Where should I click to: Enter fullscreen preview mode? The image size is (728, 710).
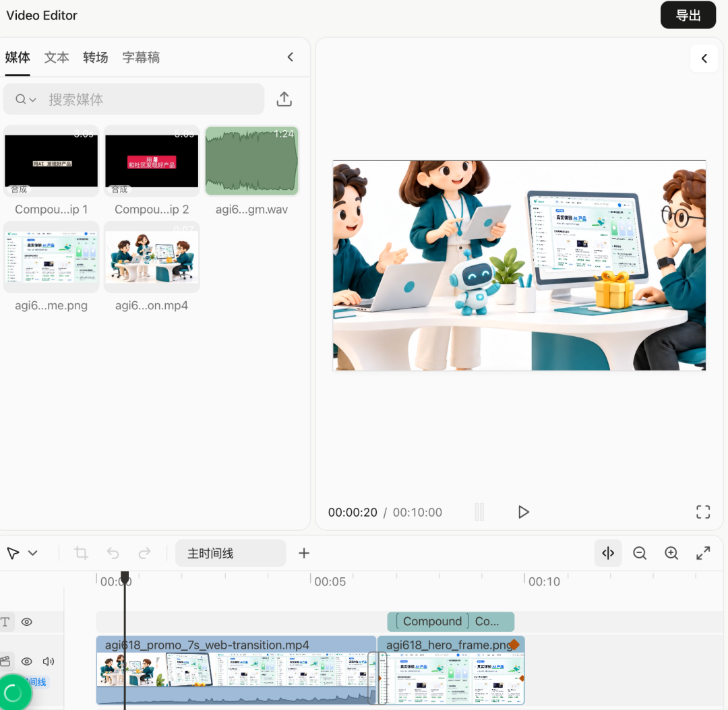pyautogui.click(x=703, y=512)
